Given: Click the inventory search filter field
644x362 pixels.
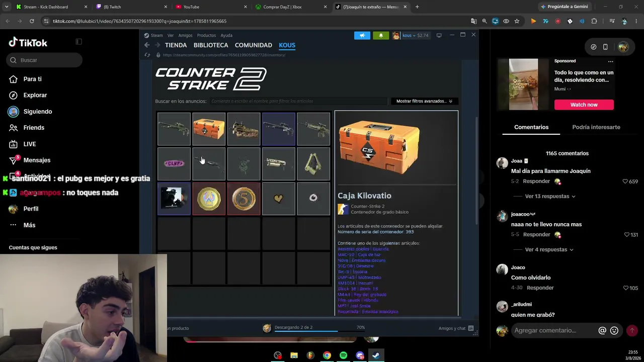Looking at the screenshot, I should point(298,101).
